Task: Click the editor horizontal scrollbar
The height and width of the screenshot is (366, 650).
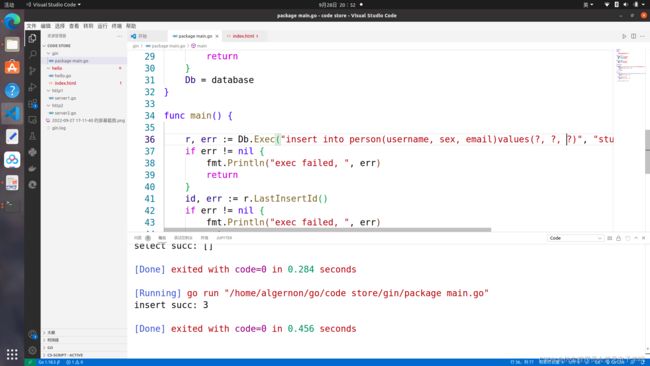Action: [327, 230]
